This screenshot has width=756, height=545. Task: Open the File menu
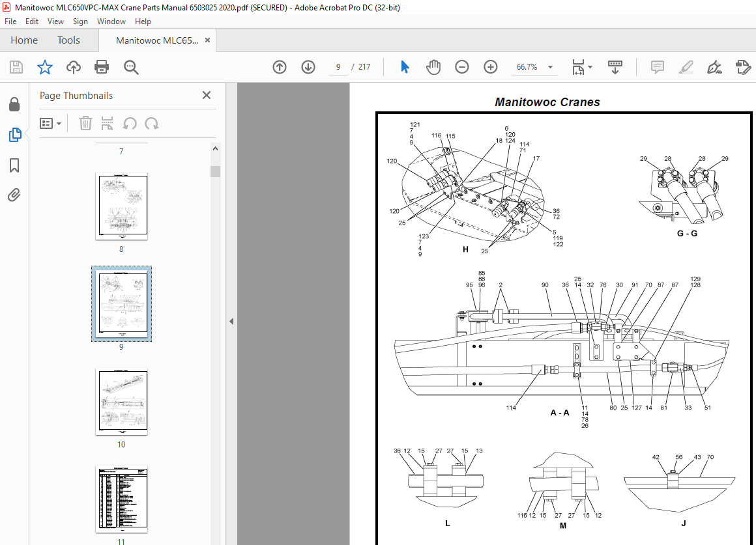(10, 21)
